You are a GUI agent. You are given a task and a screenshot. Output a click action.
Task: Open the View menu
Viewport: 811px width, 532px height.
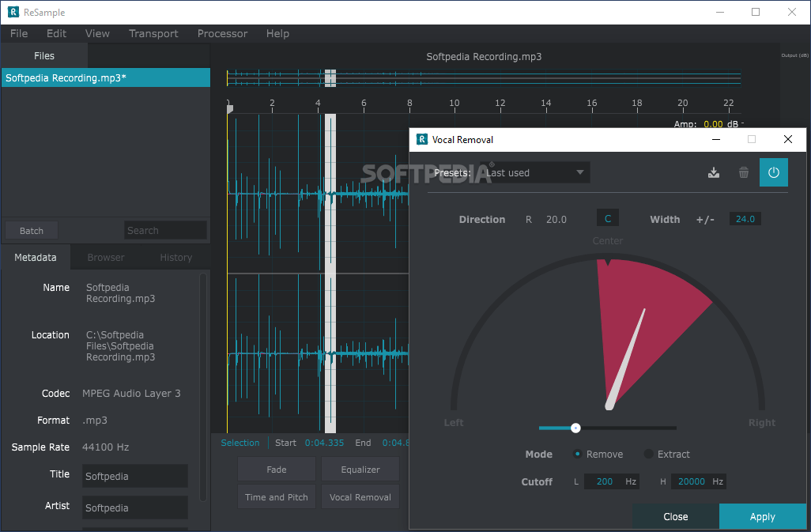[97, 34]
